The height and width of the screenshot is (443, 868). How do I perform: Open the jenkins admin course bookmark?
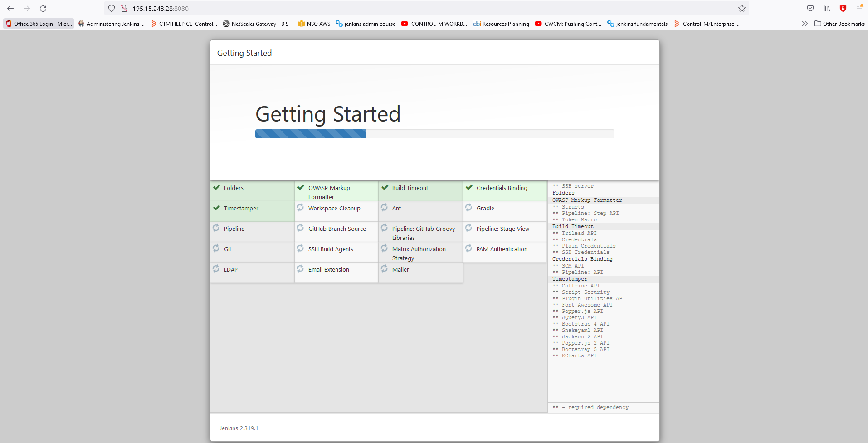(x=366, y=24)
